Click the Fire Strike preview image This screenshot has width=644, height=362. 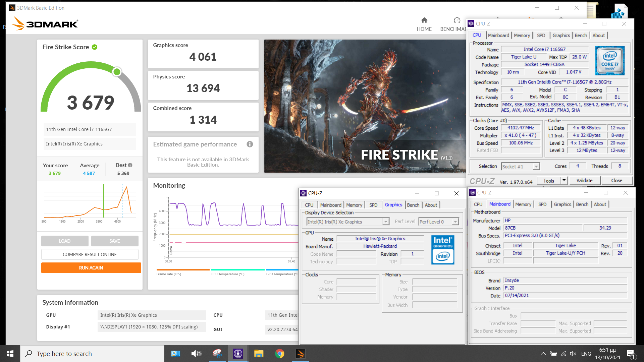tap(365, 106)
